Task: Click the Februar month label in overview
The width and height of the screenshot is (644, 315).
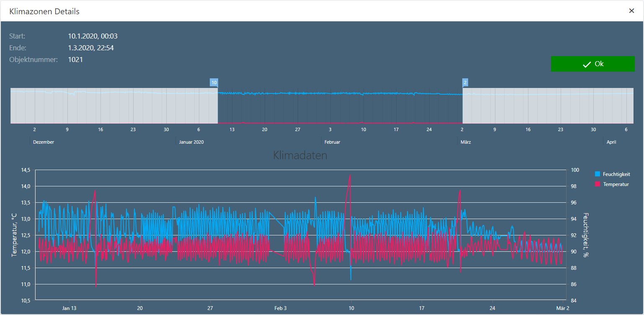Action: [x=332, y=142]
